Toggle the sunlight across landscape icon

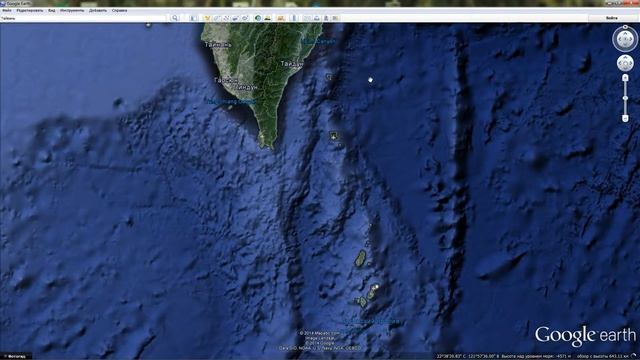[x=268, y=18]
